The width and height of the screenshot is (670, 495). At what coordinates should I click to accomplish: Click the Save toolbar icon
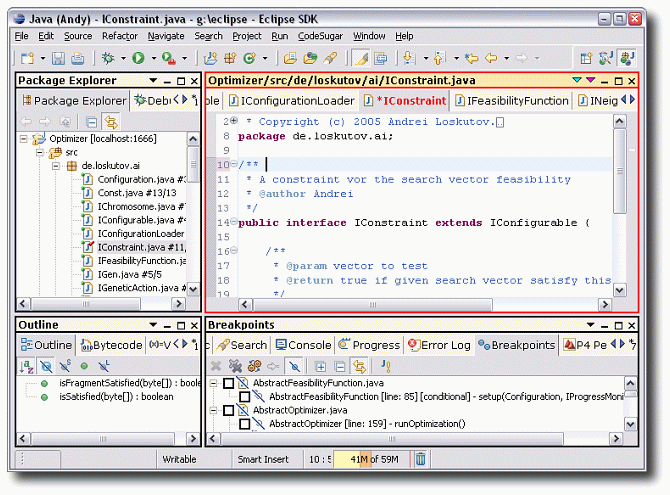[58, 58]
